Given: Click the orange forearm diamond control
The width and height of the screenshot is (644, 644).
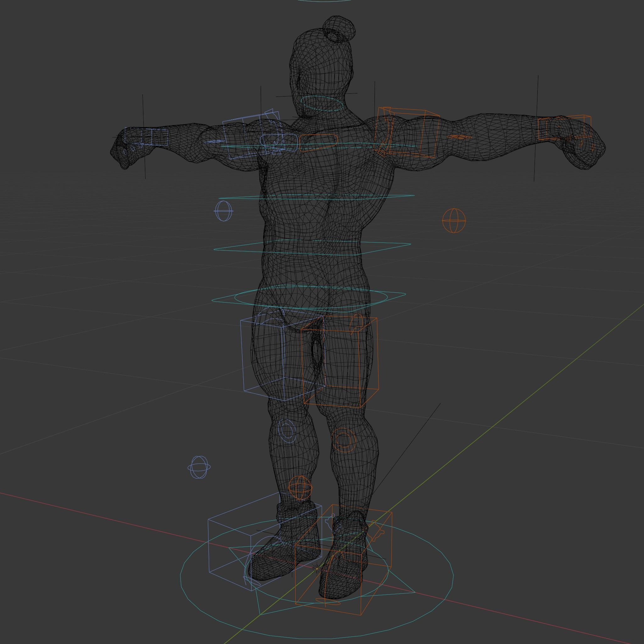Looking at the screenshot, I should (459, 137).
